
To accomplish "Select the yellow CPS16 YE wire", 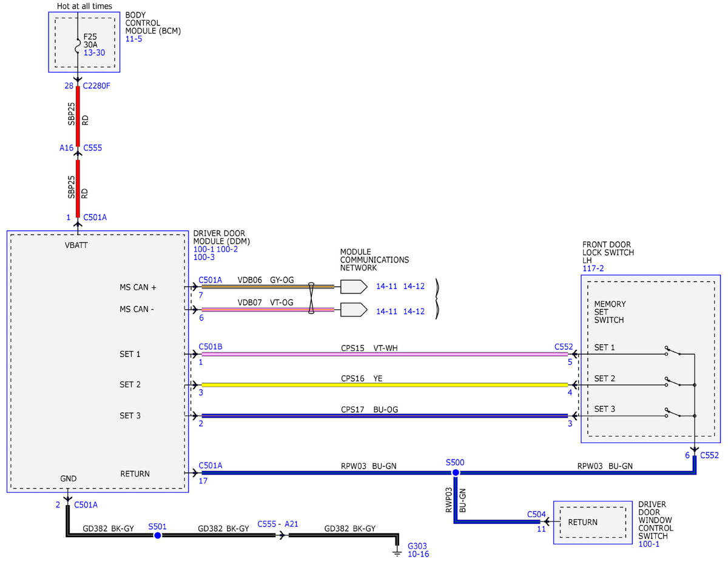I will click(385, 384).
